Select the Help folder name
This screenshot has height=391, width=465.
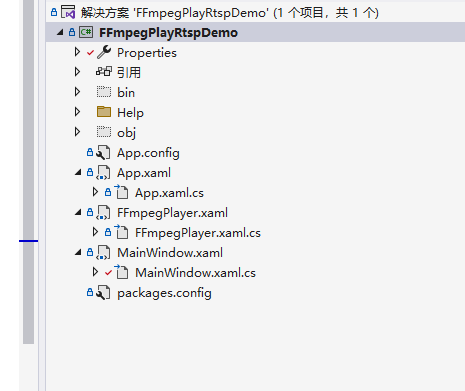point(130,113)
